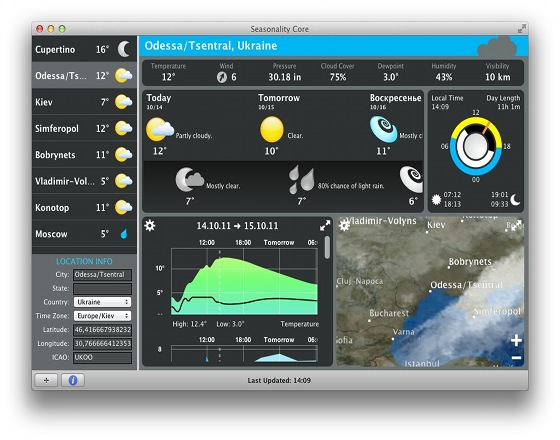Screen dimensions: 560x440
Task: Open the Country dropdown showing Ukraine
Action: pos(102,302)
